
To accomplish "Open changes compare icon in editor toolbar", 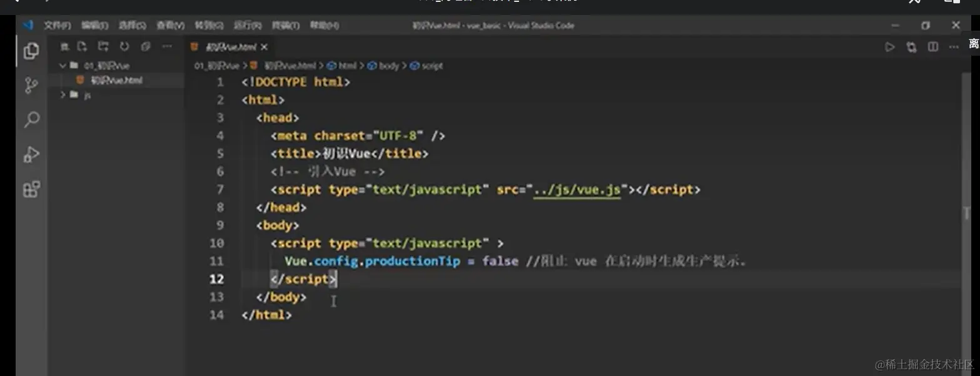I will click(911, 48).
